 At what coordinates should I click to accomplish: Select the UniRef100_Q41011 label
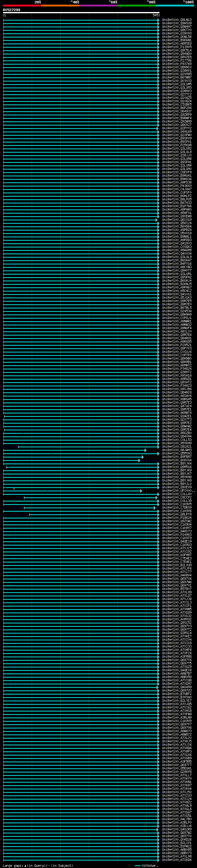coord(177,294)
